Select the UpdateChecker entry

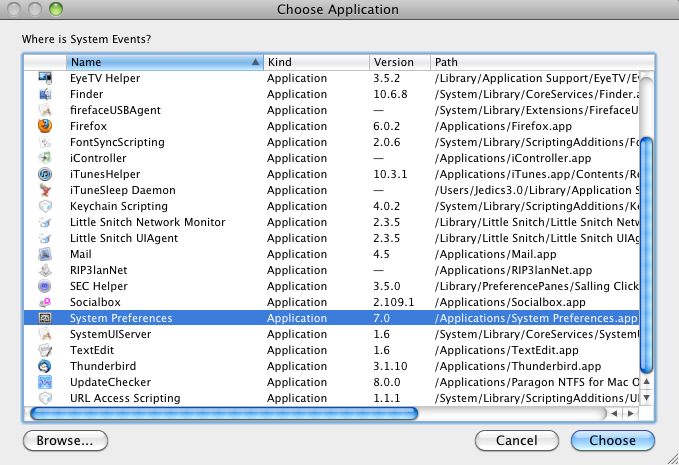110,383
